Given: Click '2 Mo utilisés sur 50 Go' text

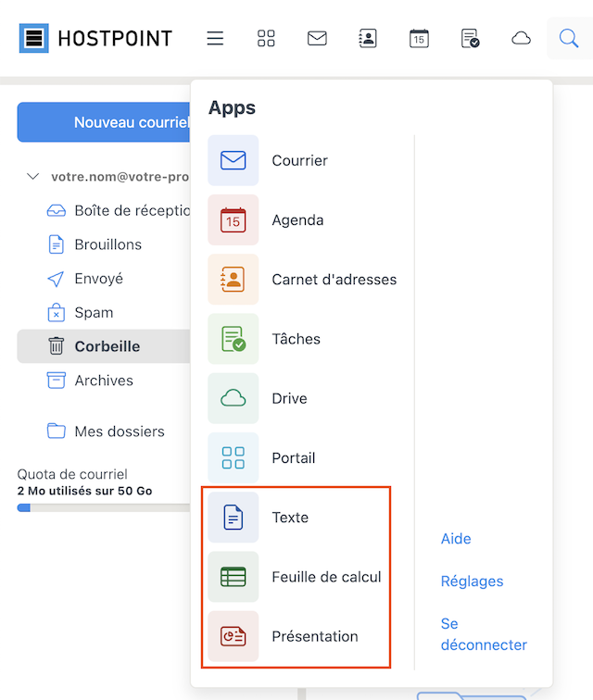Looking at the screenshot, I should [x=84, y=491].
